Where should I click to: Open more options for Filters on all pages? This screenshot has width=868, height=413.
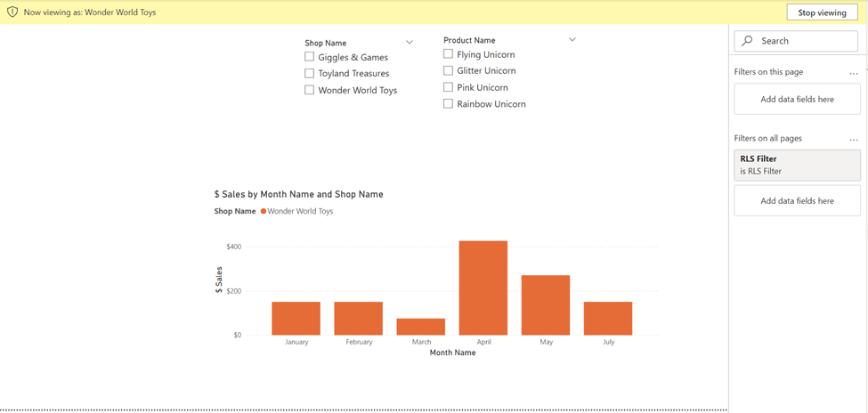click(854, 139)
